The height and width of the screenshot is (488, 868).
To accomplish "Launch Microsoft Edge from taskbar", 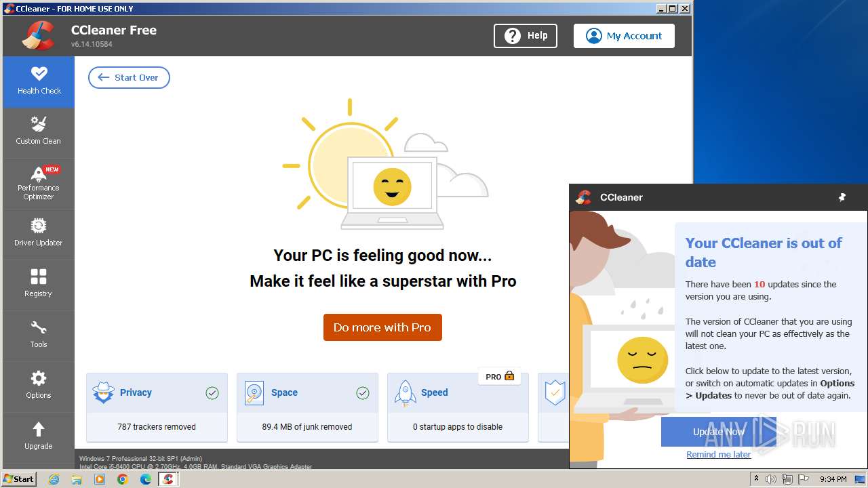I will [x=146, y=479].
